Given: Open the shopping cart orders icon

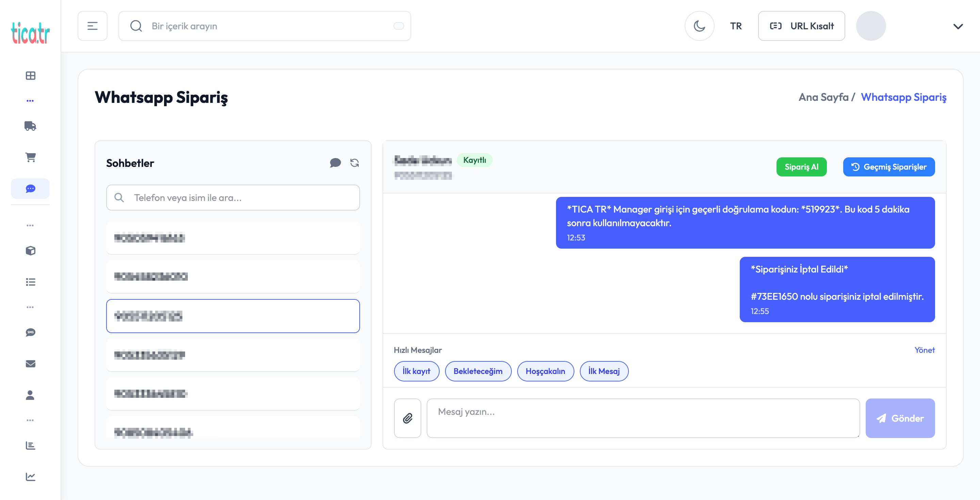Looking at the screenshot, I should 30,157.
